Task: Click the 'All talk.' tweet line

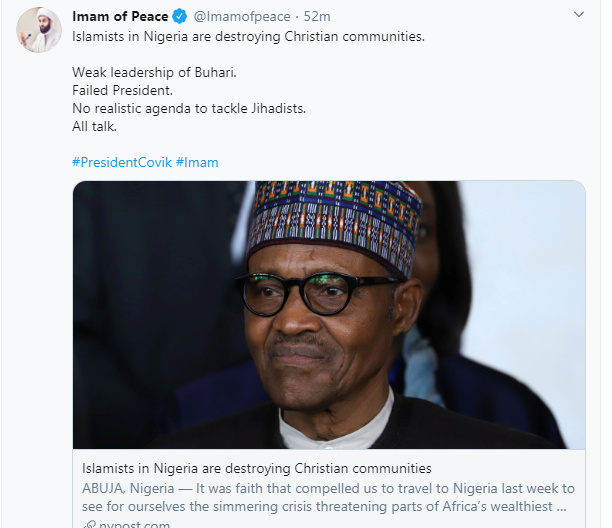Action: 94,126
